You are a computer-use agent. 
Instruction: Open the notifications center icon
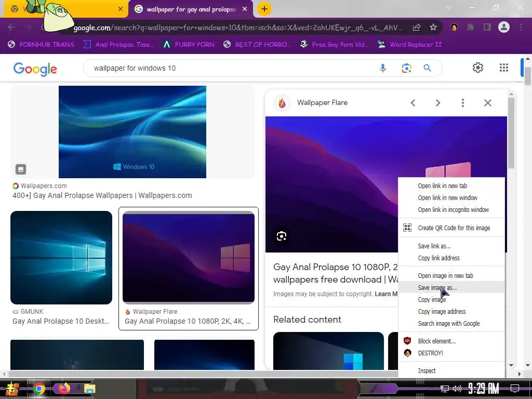[515, 389]
